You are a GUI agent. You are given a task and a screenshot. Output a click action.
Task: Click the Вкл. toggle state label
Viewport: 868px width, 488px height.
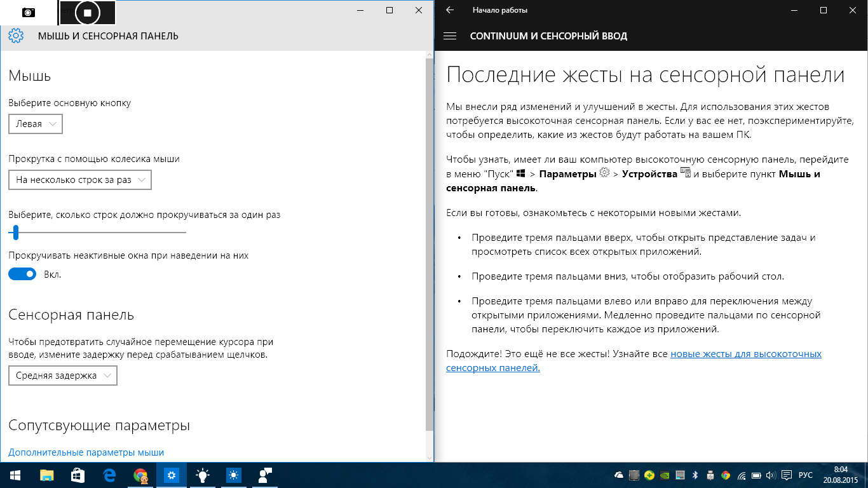(x=53, y=274)
